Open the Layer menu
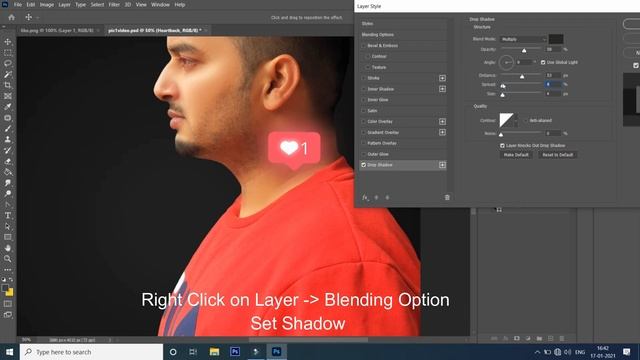640x360 pixels. (x=64, y=5)
